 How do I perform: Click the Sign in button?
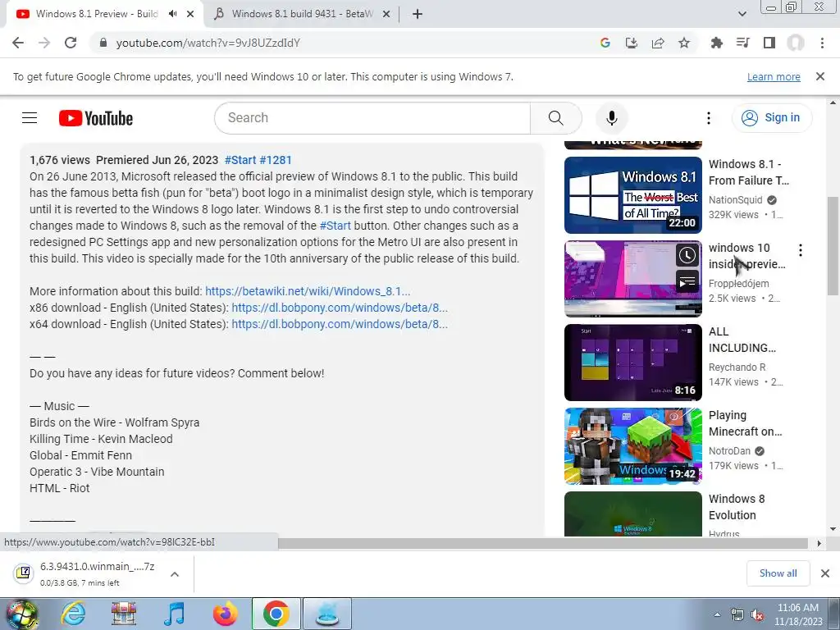tap(772, 117)
